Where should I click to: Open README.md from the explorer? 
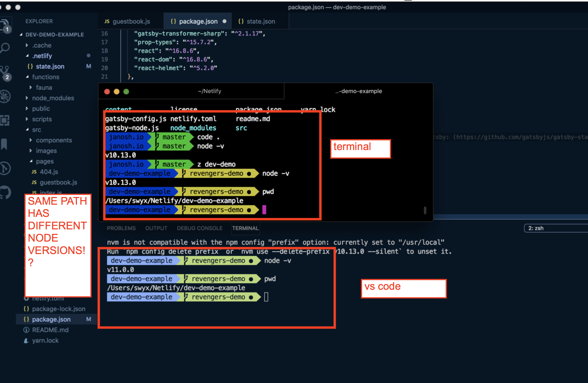[51, 330]
